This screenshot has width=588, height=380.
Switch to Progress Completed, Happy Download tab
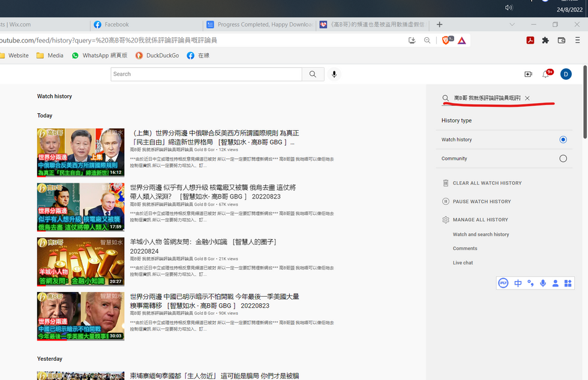pos(260,25)
